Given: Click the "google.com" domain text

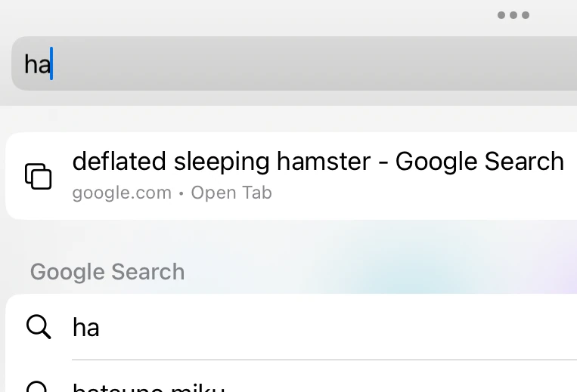Looking at the screenshot, I should [122, 193].
